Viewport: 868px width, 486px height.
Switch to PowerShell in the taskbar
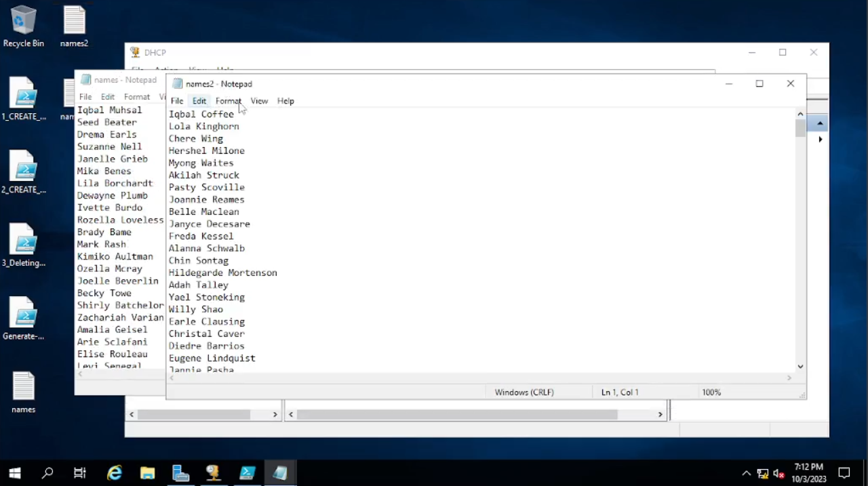(247, 472)
